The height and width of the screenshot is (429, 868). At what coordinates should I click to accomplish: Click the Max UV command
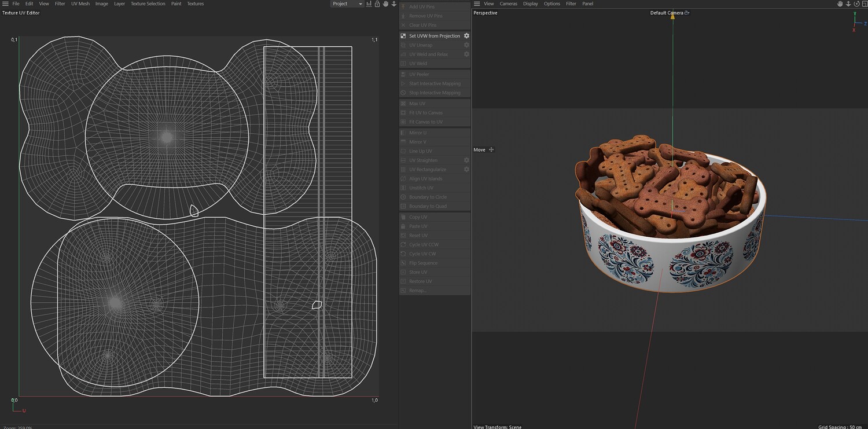435,104
